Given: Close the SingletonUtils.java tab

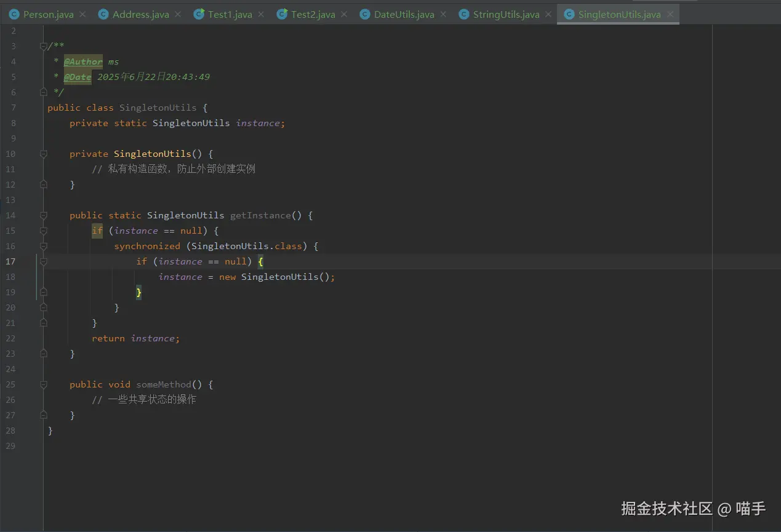Looking at the screenshot, I should [670, 15].
